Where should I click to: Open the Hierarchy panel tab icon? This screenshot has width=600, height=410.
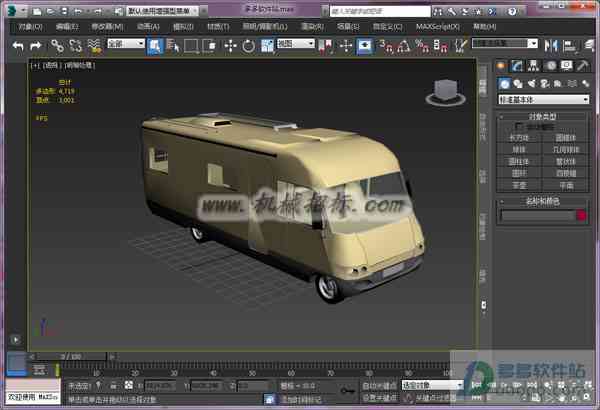[533, 66]
